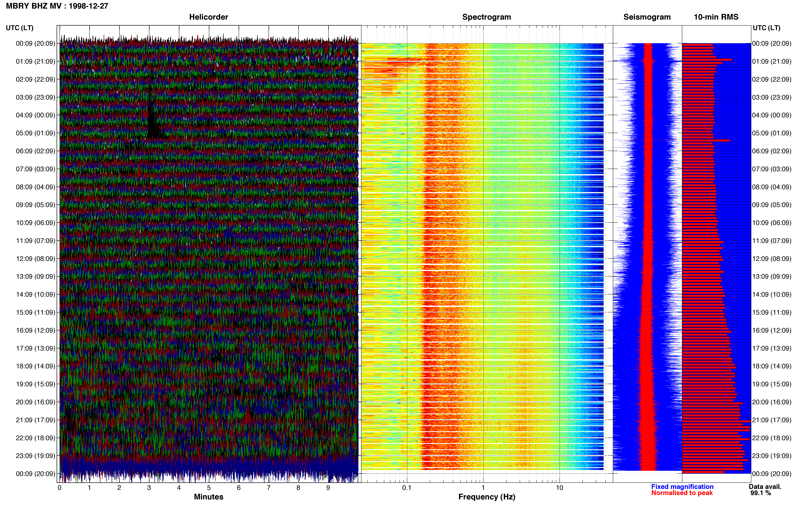The width and height of the screenshot is (812, 508).
Task: Click left time label '02:09 (22:09)'
Action: (x=35, y=79)
